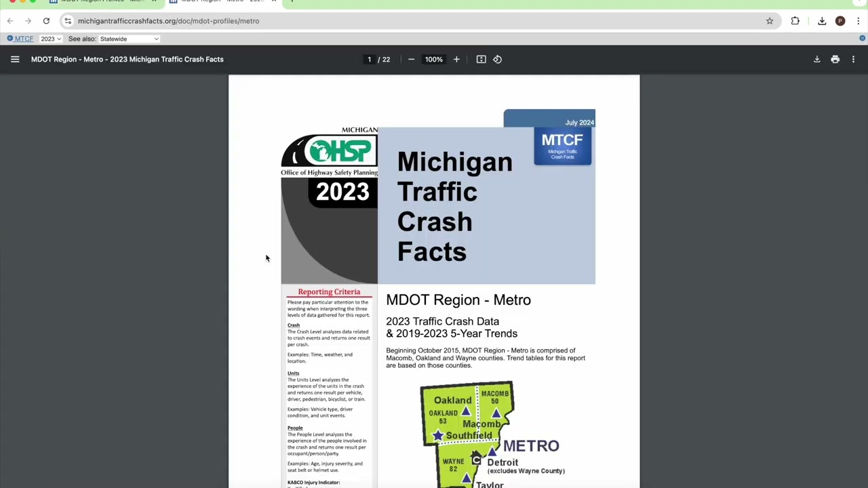Click the 'MDOT Region - Metro' heading
The width and height of the screenshot is (868, 488).
tap(458, 300)
